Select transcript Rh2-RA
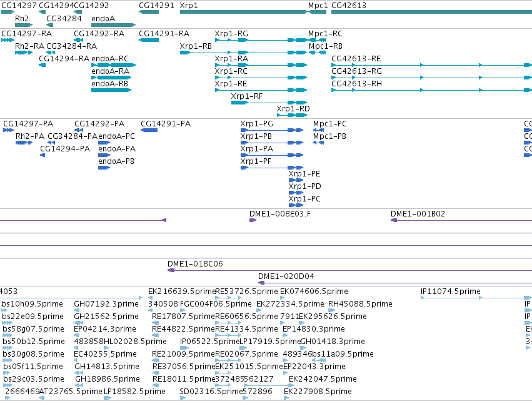The height and width of the screenshot is (401, 532). pyautogui.click(x=29, y=46)
